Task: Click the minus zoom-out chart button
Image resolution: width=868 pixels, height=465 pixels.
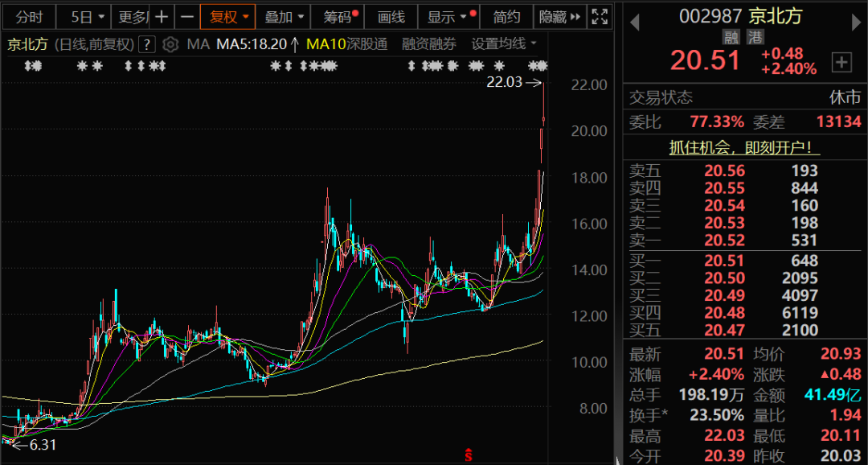Action: [x=186, y=17]
